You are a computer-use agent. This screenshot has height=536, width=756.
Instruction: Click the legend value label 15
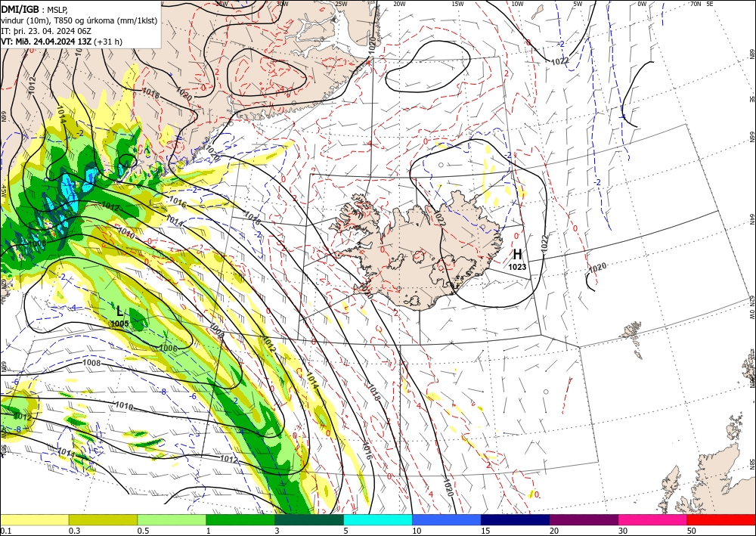click(x=485, y=531)
